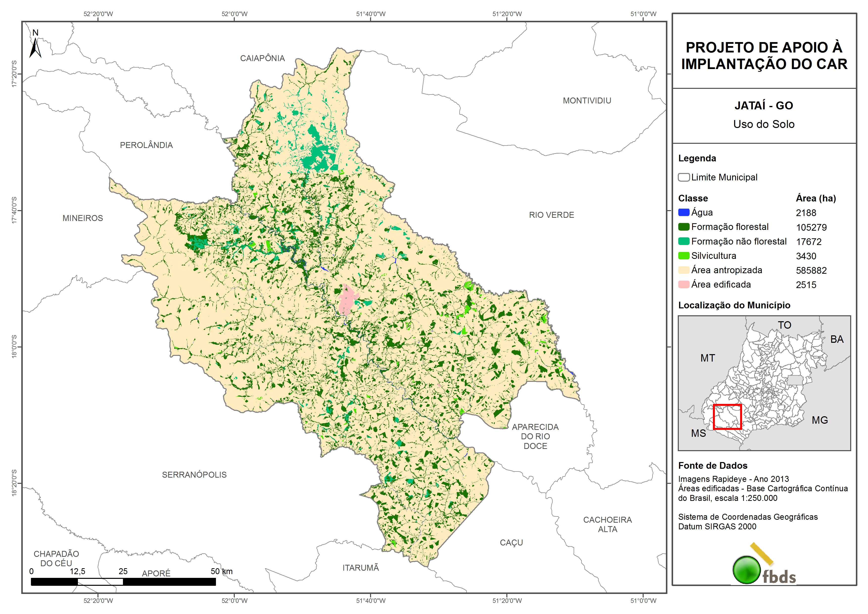Click the MINEIROS municipality label
The image size is (868, 614).
(x=83, y=218)
